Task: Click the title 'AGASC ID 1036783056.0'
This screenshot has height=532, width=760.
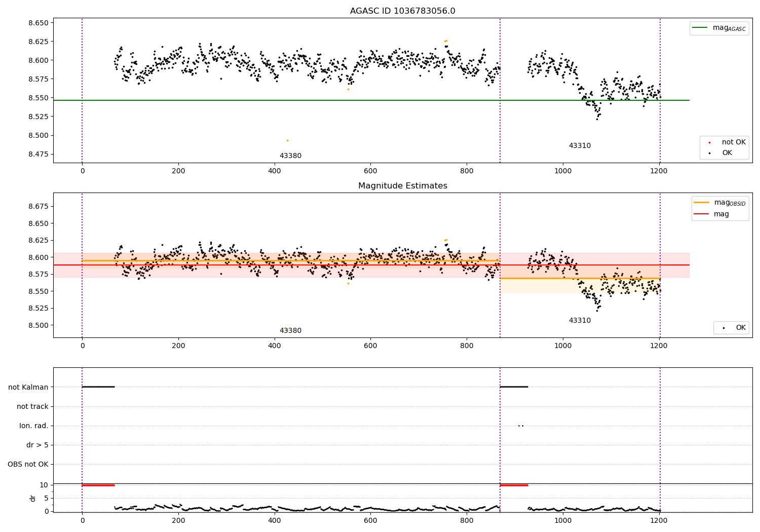Action: point(402,11)
